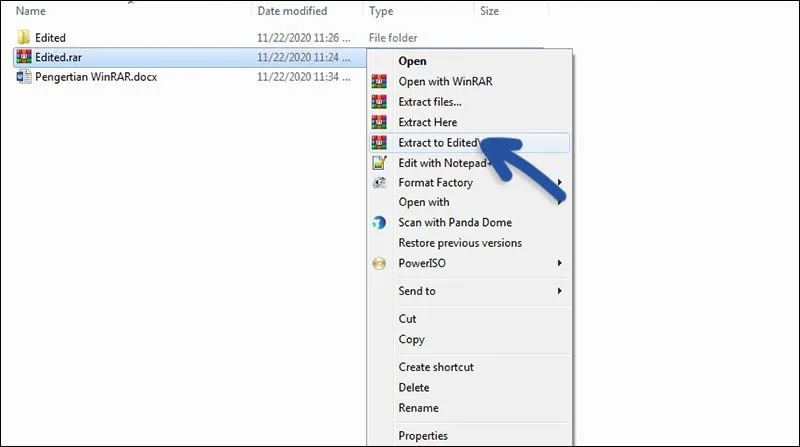Click the File folder type cell
This screenshot has width=800, height=447.
coord(393,38)
